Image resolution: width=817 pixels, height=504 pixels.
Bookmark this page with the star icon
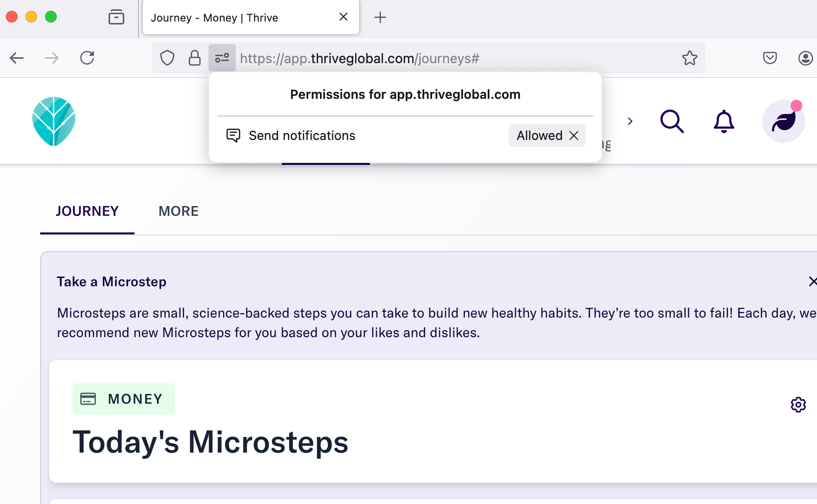[x=690, y=58]
